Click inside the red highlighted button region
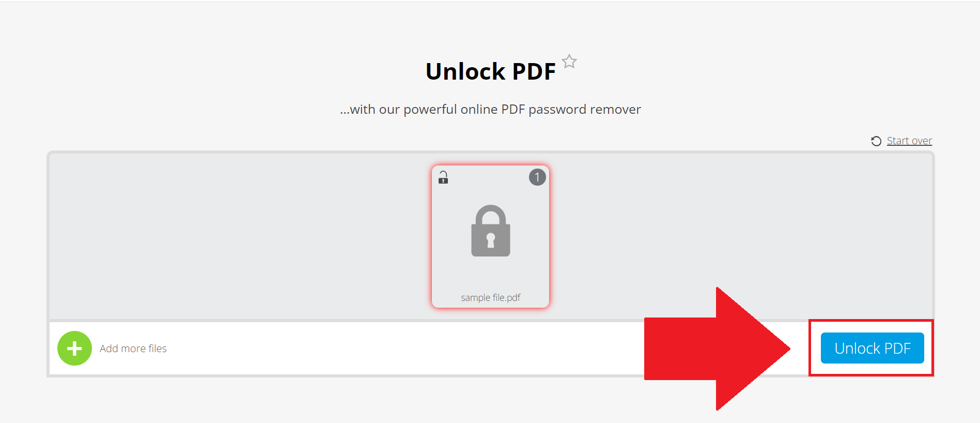This screenshot has height=423, width=980. coord(871,348)
